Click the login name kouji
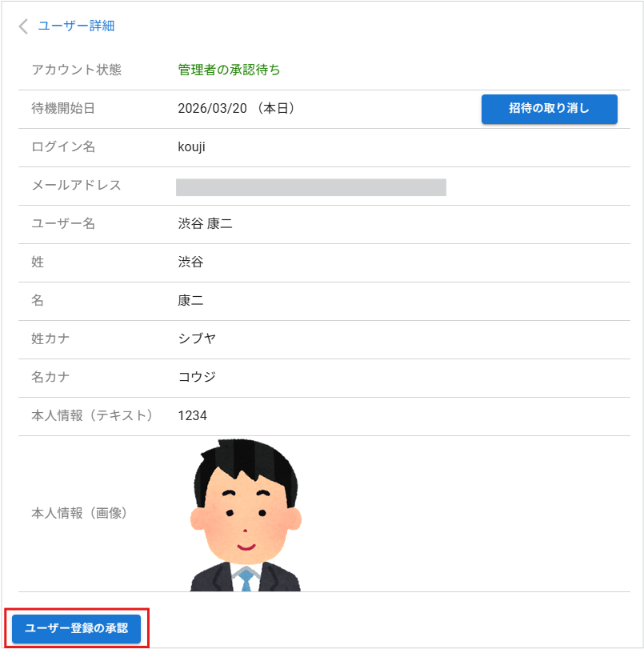Viewport: 644px width, 649px height. pos(192,147)
